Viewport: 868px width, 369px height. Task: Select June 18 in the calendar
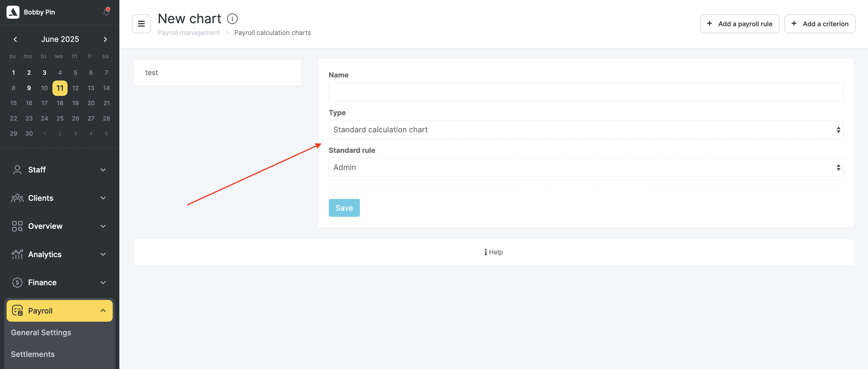[60, 103]
